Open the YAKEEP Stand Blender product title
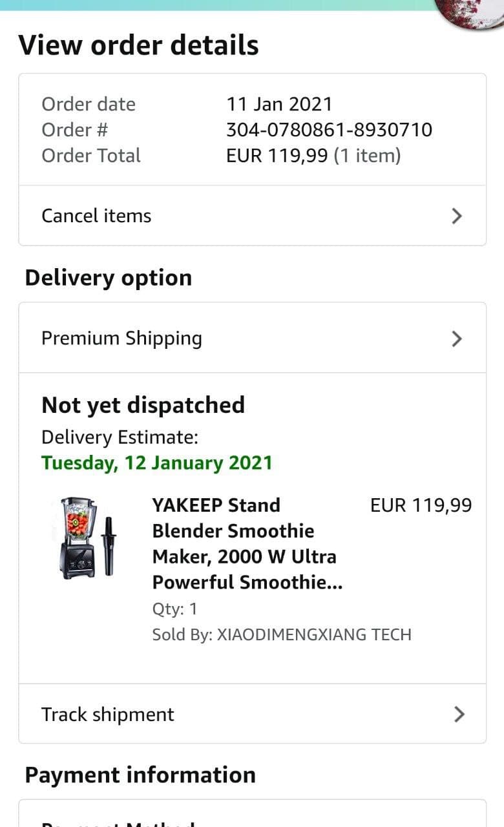504x827 pixels. [244, 543]
